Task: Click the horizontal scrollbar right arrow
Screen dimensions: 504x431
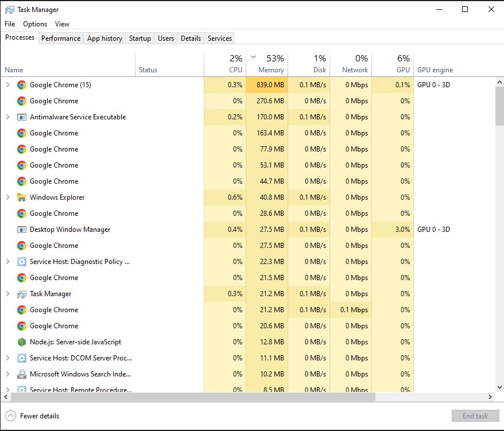Action: (x=490, y=397)
